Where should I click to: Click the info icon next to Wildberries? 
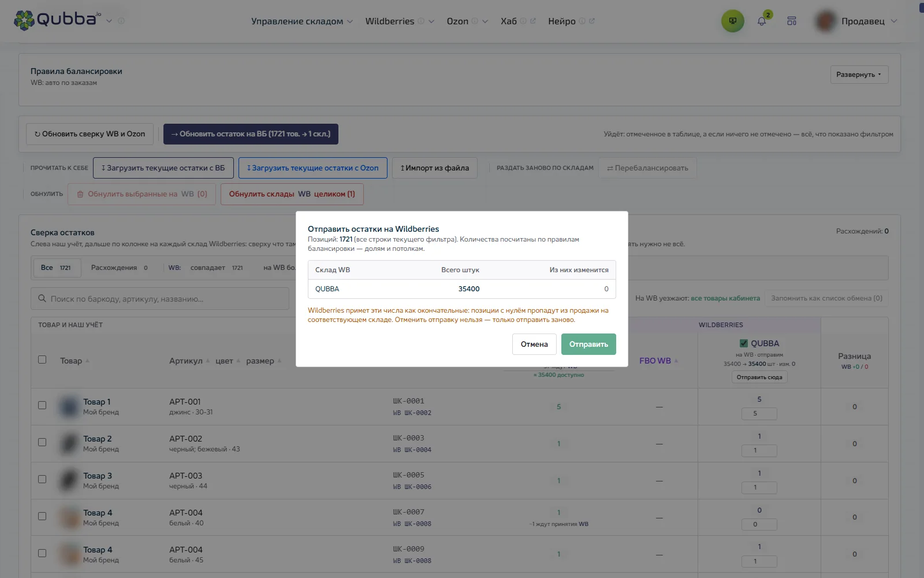[x=421, y=21]
